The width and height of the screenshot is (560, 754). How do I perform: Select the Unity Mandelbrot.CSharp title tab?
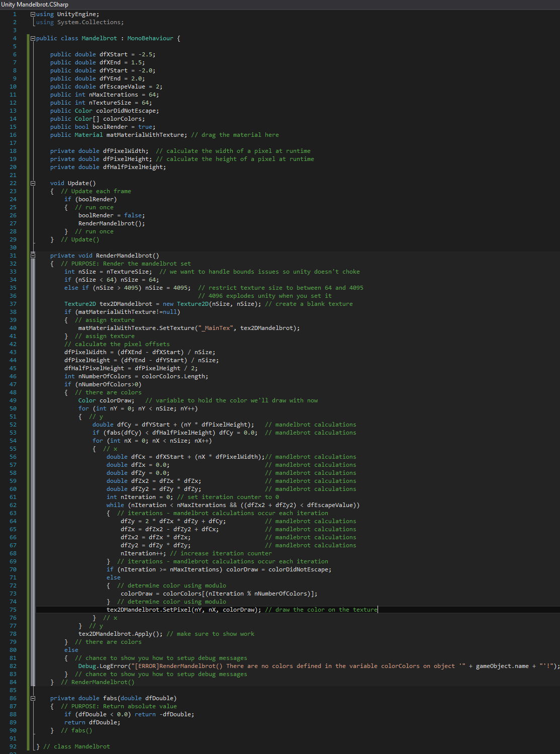35,5
